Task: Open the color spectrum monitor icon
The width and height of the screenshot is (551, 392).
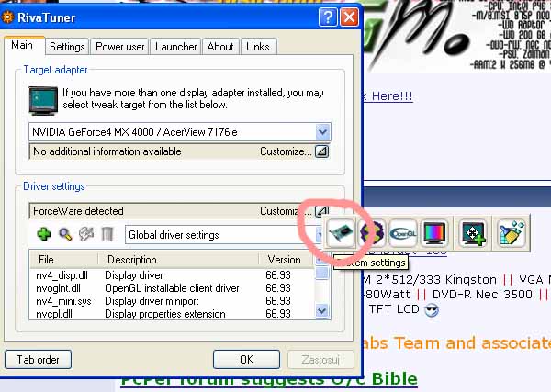Action: pyautogui.click(x=434, y=233)
